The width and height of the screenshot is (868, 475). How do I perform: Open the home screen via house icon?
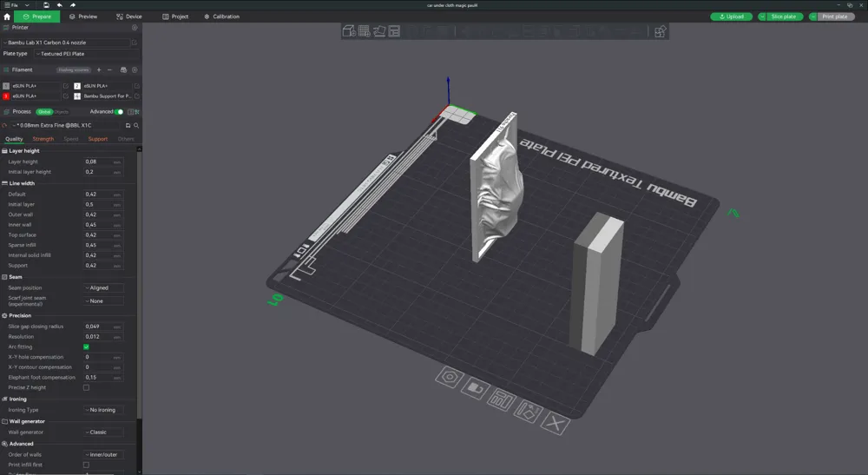tap(7, 16)
